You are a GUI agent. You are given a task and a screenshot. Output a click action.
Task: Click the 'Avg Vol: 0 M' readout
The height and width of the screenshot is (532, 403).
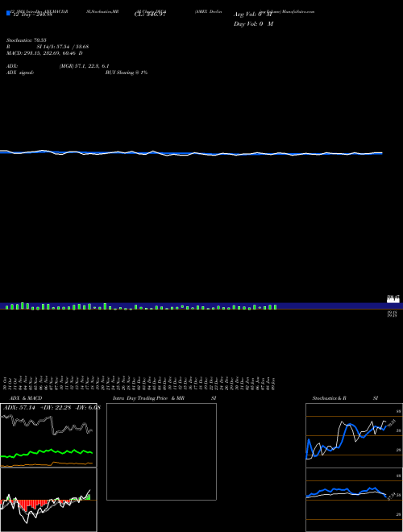(253, 15)
